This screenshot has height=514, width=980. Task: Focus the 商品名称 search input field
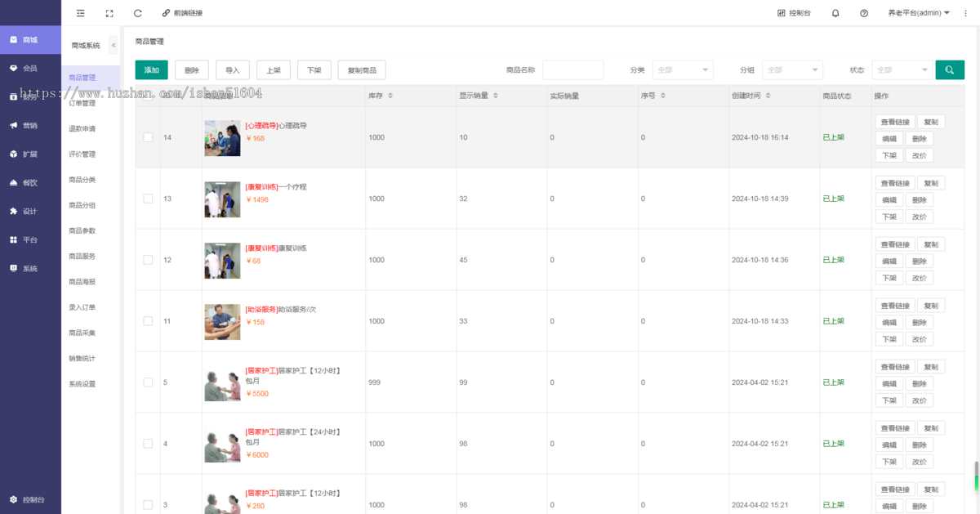click(x=573, y=70)
